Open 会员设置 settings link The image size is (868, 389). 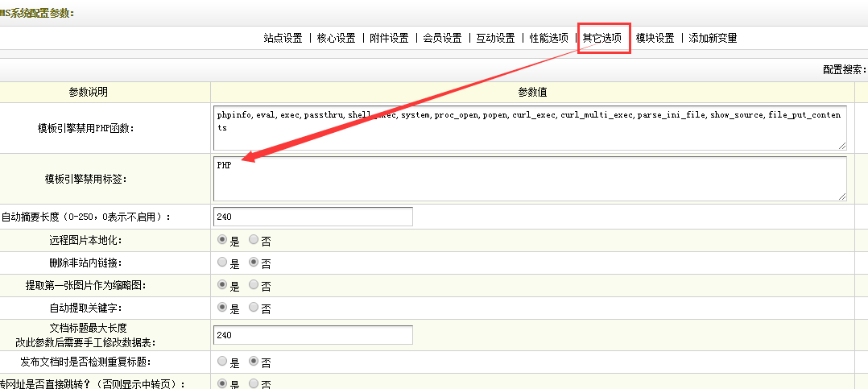coord(442,38)
